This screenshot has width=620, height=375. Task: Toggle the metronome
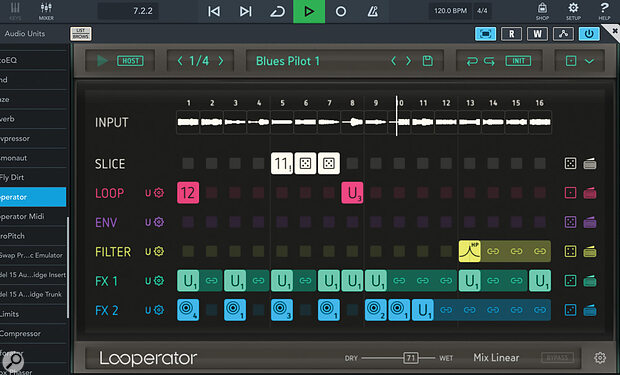click(372, 11)
